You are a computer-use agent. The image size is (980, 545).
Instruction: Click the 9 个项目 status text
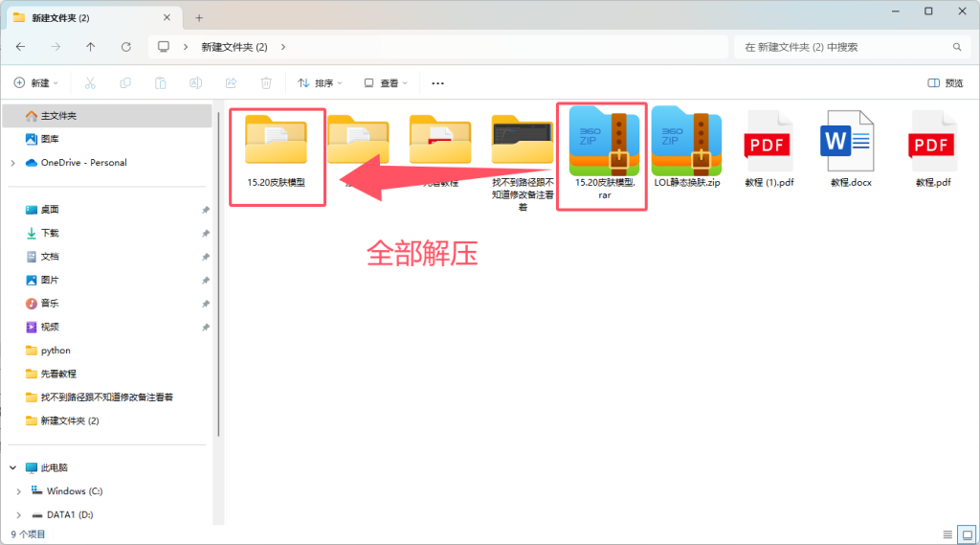(x=28, y=534)
